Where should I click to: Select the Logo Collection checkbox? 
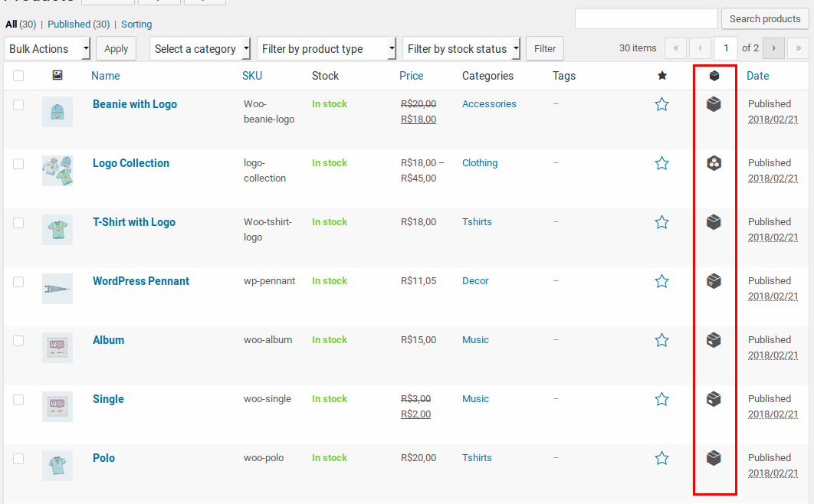click(x=18, y=164)
